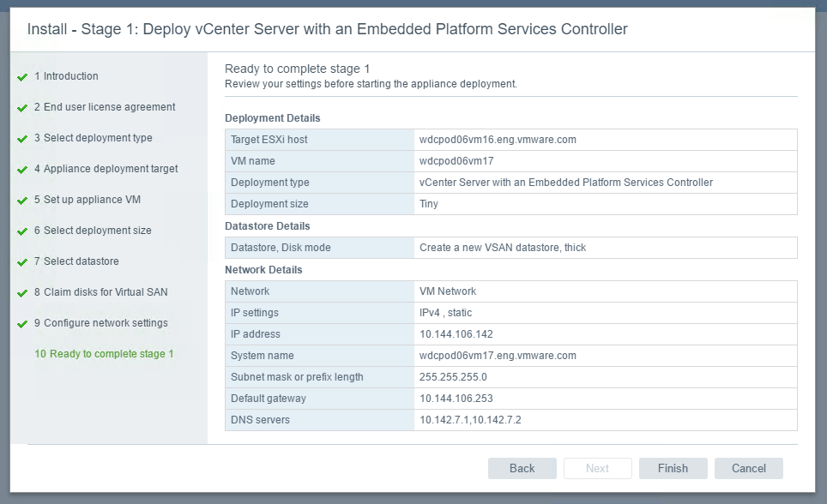Open step 9 Configure network settings
The image size is (827, 504).
(101, 323)
